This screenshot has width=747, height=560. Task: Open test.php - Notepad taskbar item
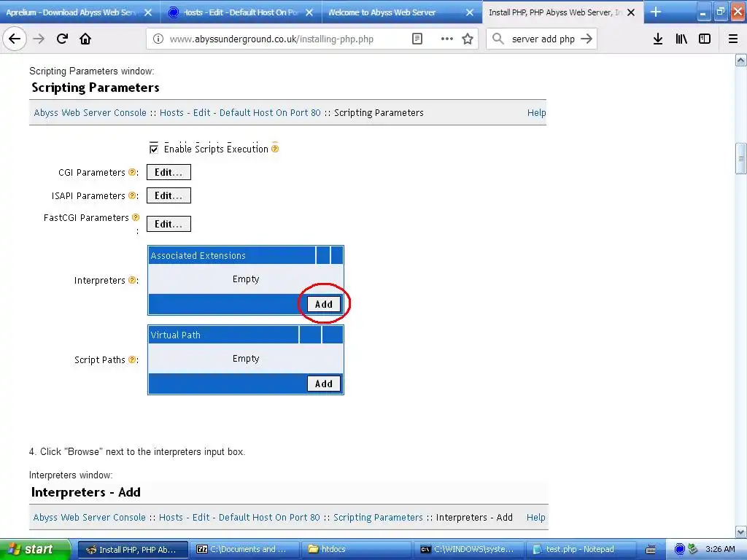pos(580,550)
